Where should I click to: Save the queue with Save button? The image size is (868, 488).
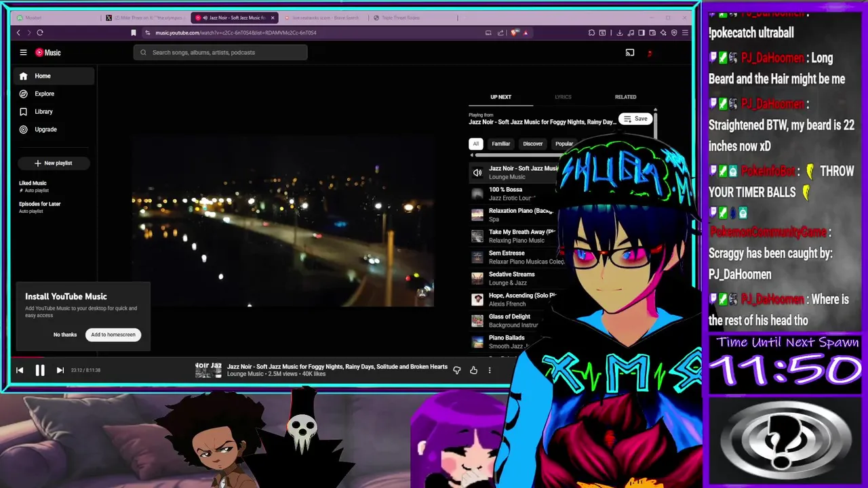(x=635, y=119)
